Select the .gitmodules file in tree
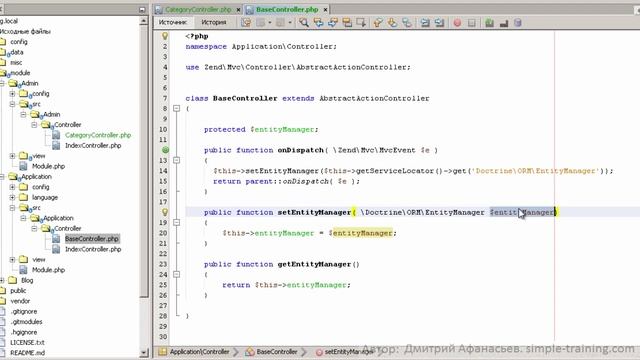The width and height of the screenshot is (640, 360). pyautogui.click(x=26, y=322)
